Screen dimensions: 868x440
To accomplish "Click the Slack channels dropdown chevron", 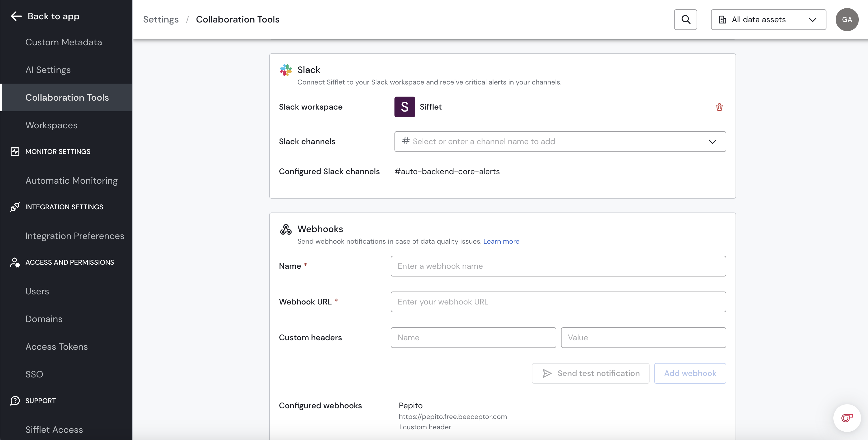I will [712, 142].
